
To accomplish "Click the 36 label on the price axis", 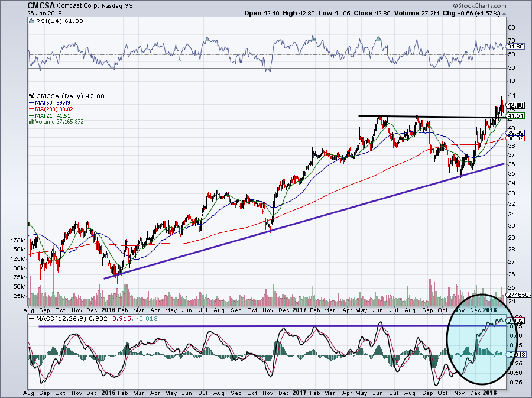I will point(512,164).
